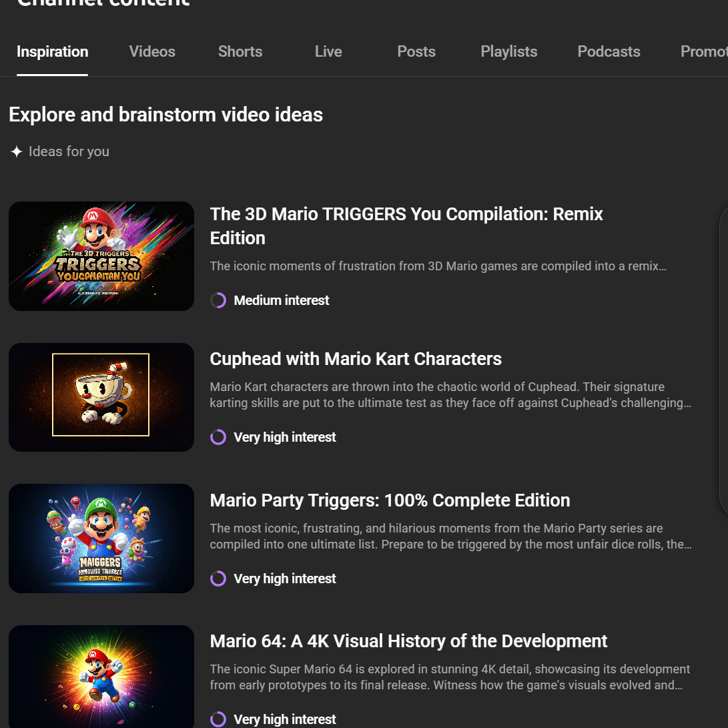Select the Live tab
Viewport: 728px width, 728px height.
328,52
